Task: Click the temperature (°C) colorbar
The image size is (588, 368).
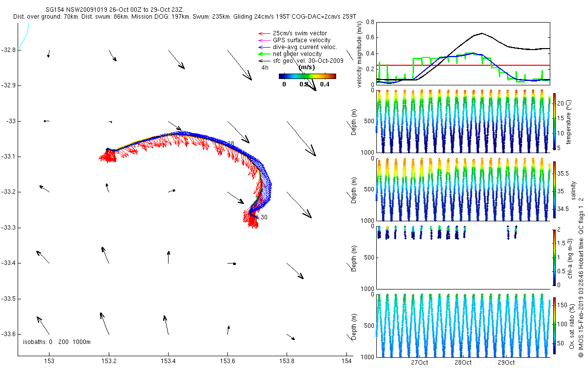Action: [x=554, y=122]
